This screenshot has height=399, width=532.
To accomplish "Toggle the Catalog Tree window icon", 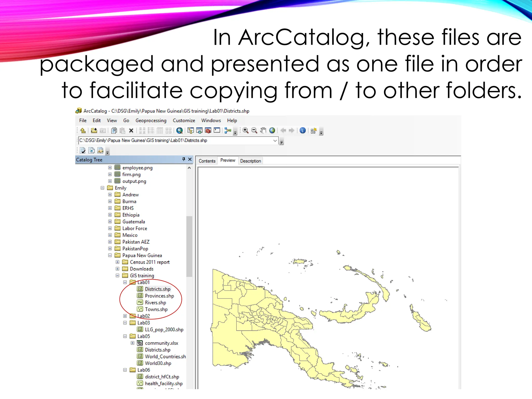I will click(x=190, y=130).
